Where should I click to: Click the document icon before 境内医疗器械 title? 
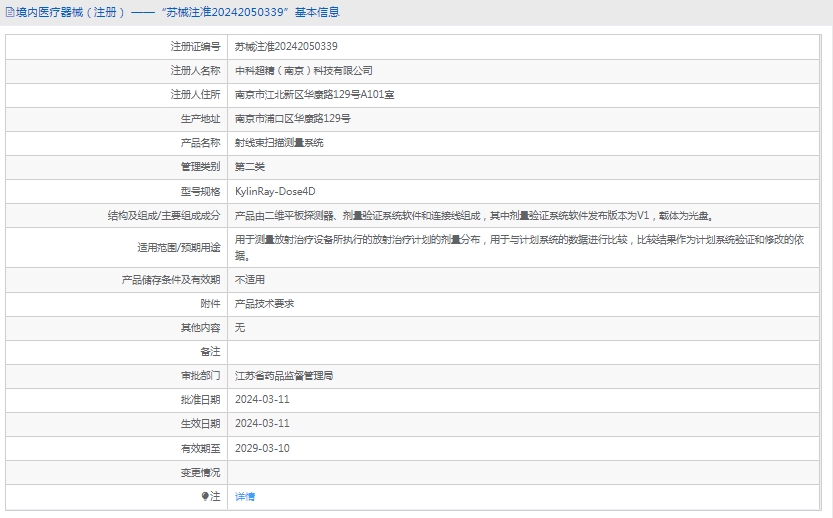coord(9,13)
